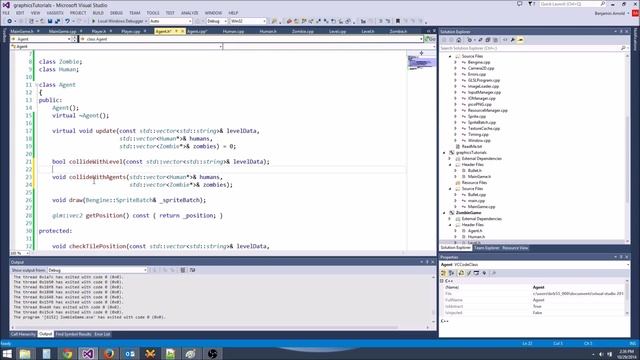Viewport: 640px width, 360px height.
Task: Toggle Word Wrap icon in Output toolbar
Action: click(x=192, y=270)
